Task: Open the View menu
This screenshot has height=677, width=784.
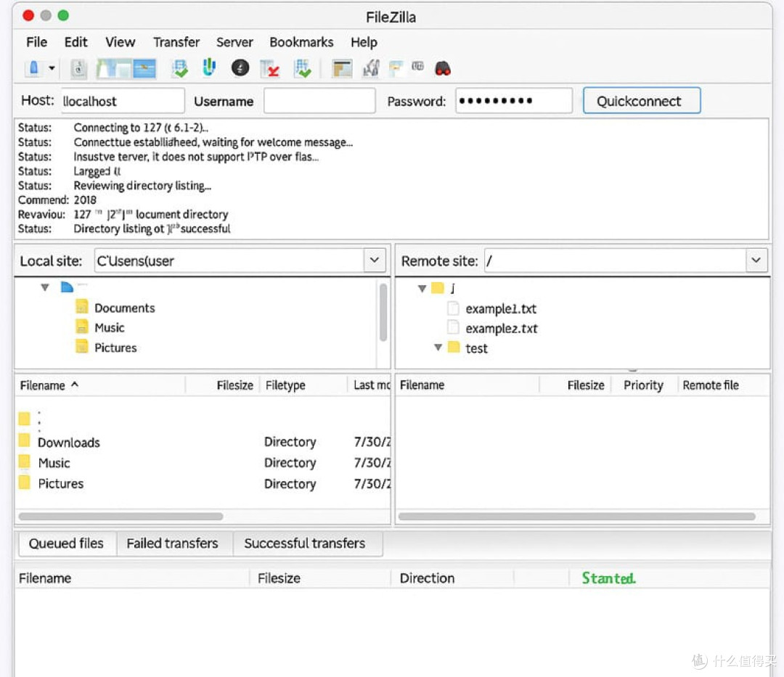Action: coord(120,42)
